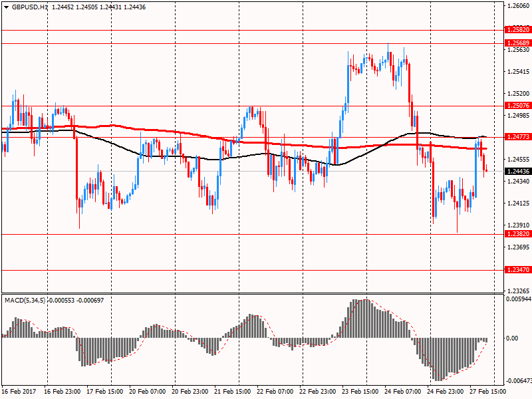
Task: Click the 1.23265 price axis value
Action: (x=519, y=291)
